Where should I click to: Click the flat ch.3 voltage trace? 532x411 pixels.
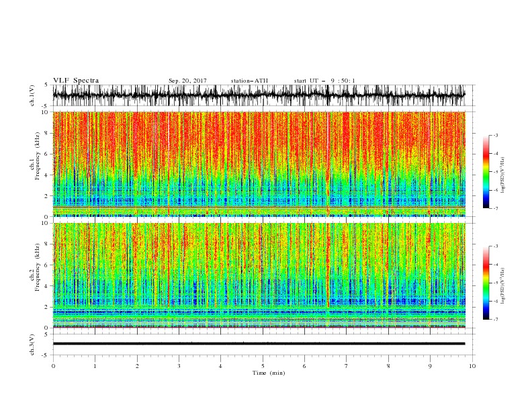coord(259,344)
